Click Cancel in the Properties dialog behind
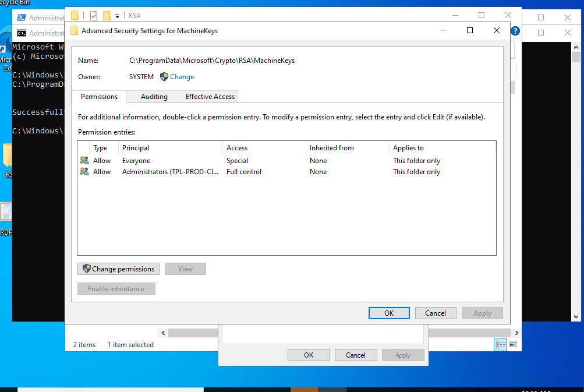 tap(356, 355)
